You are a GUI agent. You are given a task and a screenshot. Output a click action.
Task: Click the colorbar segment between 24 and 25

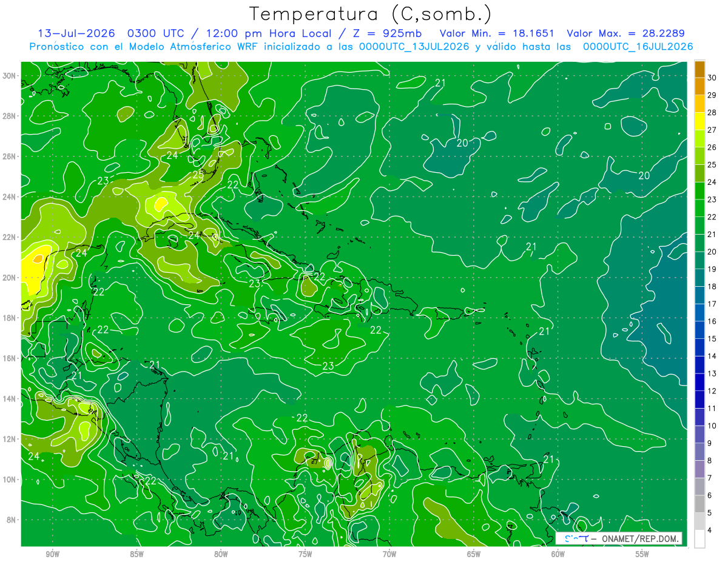[699, 173]
